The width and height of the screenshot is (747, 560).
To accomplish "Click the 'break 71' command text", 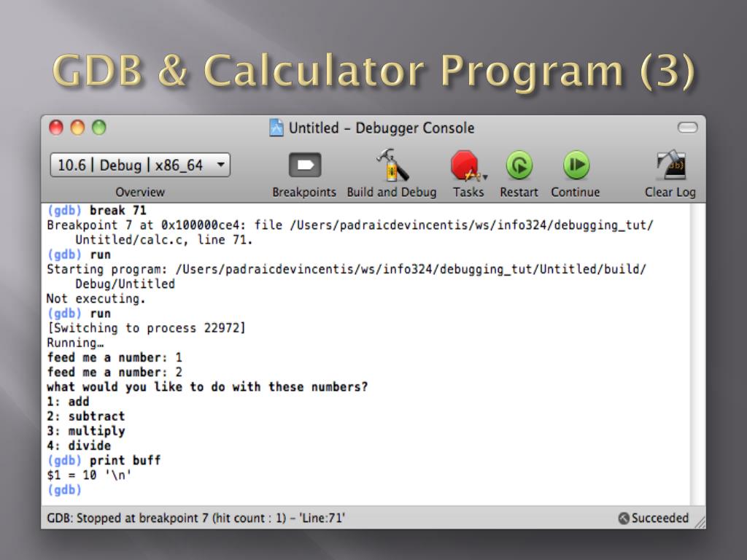I will (x=117, y=211).
